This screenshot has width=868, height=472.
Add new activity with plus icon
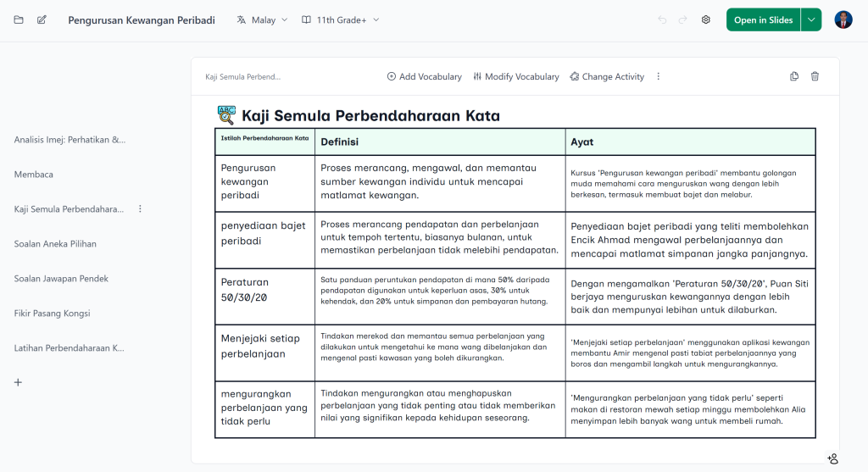point(19,382)
